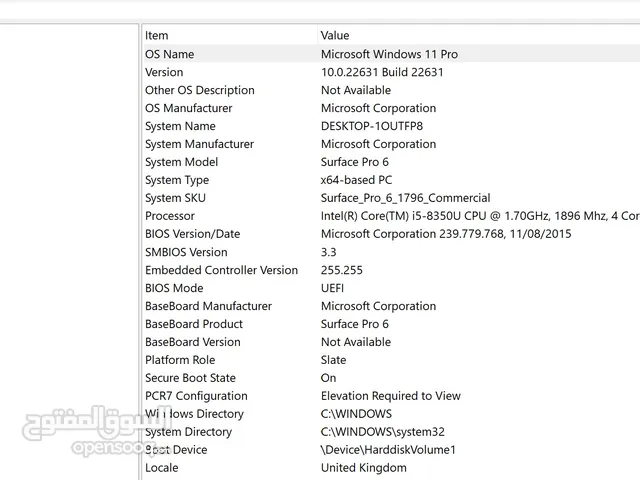Click SMBIOS value 3.3
Screen dimensions: 640x480
(329, 252)
